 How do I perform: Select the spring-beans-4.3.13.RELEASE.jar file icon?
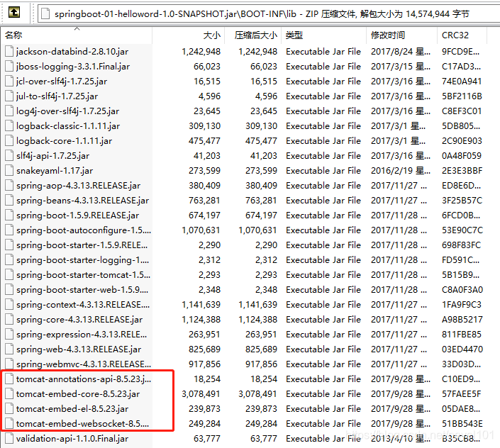click(x=9, y=201)
